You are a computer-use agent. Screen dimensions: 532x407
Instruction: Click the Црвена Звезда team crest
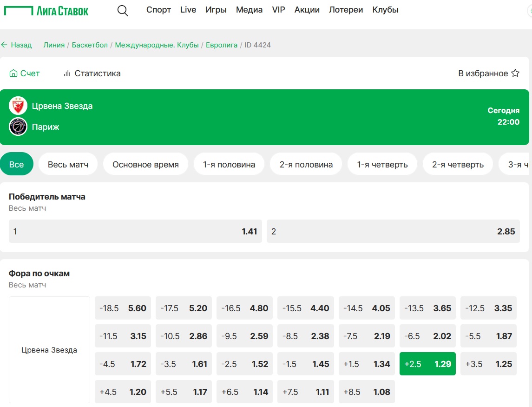click(x=18, y=106)
